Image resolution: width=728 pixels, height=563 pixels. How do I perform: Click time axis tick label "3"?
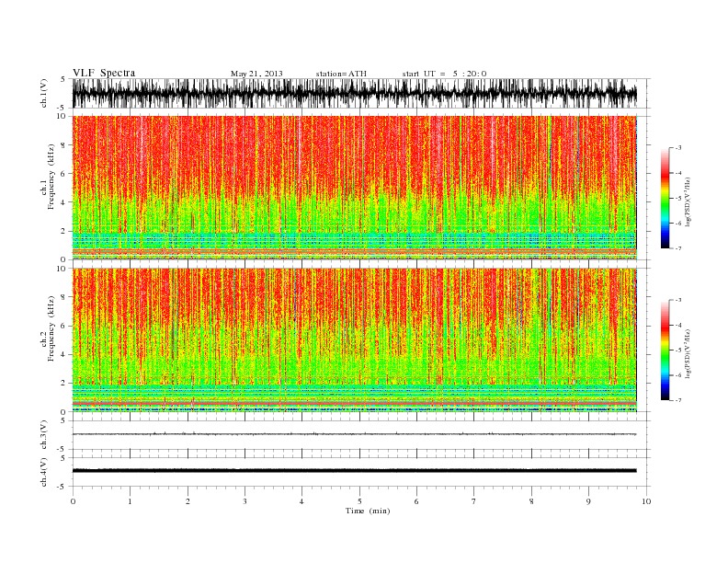coord(245,501)
